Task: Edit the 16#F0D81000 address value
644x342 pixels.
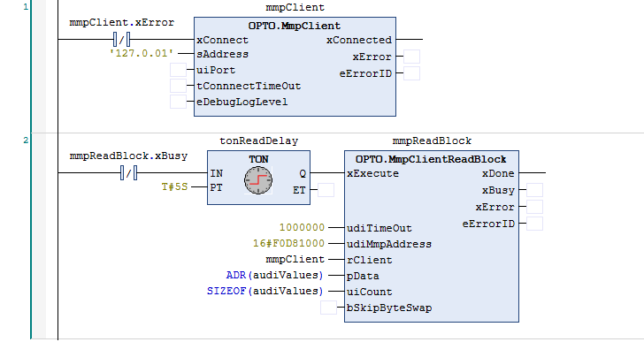Action: pyautogui.click(x=288, y=244)
